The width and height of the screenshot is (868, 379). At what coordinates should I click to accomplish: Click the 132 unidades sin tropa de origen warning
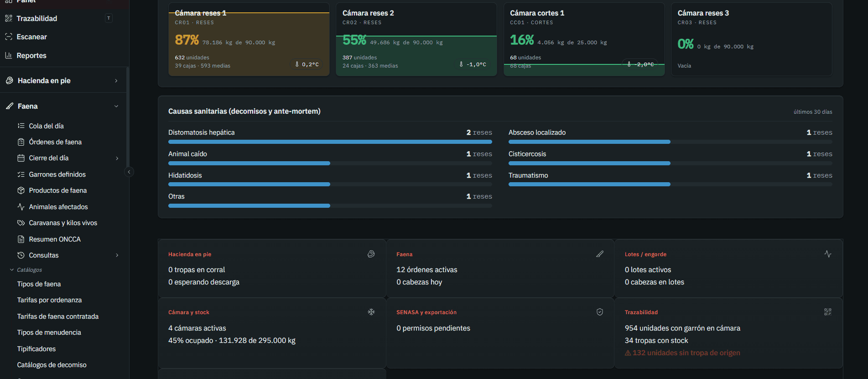click(x=682, y=353)
